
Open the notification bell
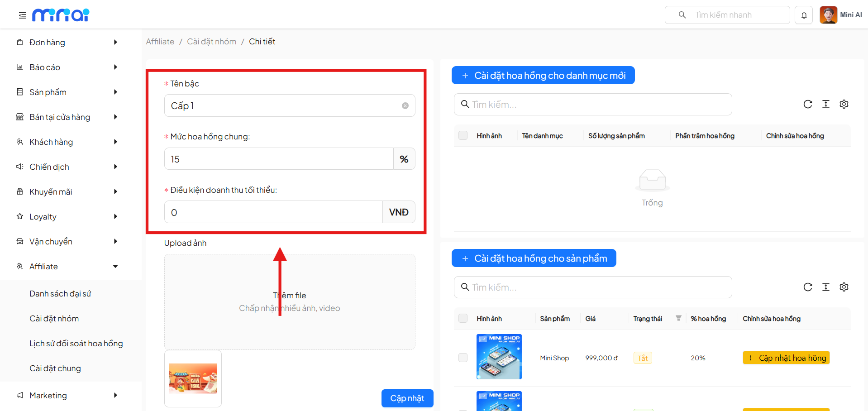[x=804, y=15]
